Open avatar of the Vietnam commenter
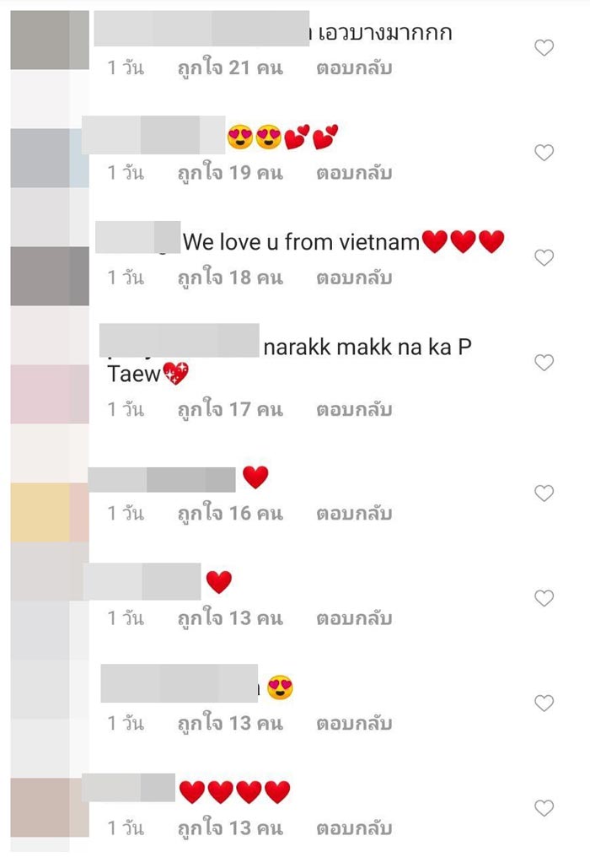The width and height of the screenshot is (590, 868). 50,276
